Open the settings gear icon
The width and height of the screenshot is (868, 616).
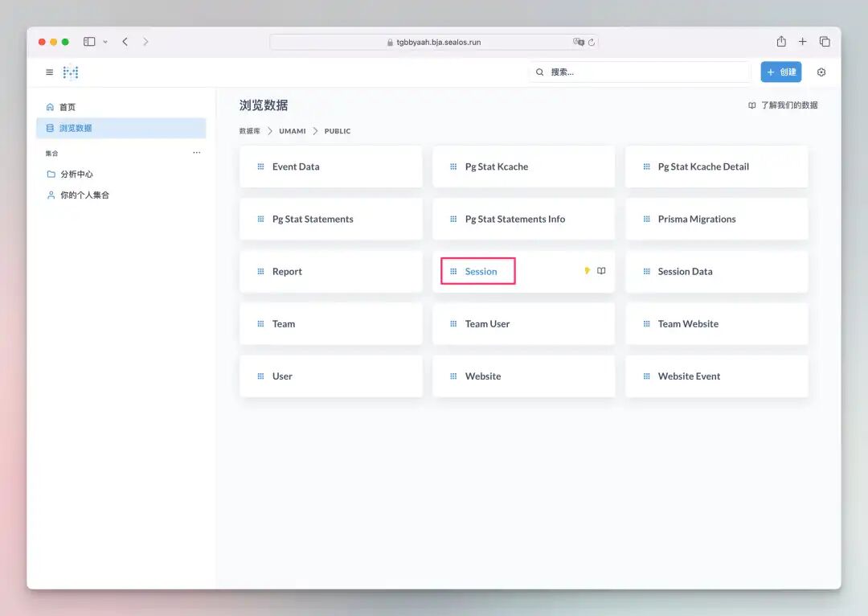pos(821,72)
